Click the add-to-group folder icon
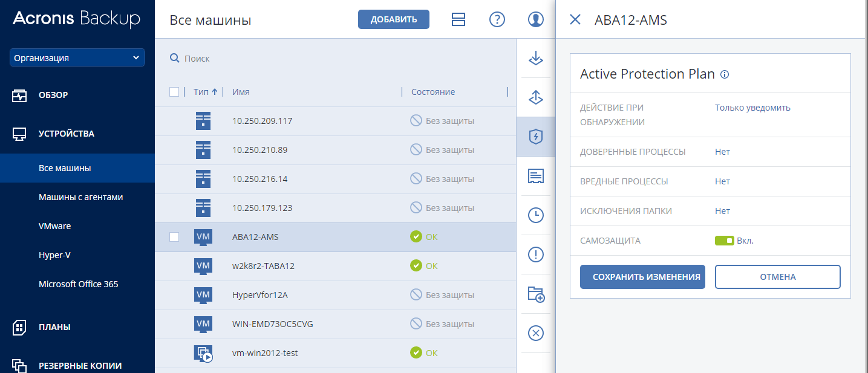 [x=536, y=294]
